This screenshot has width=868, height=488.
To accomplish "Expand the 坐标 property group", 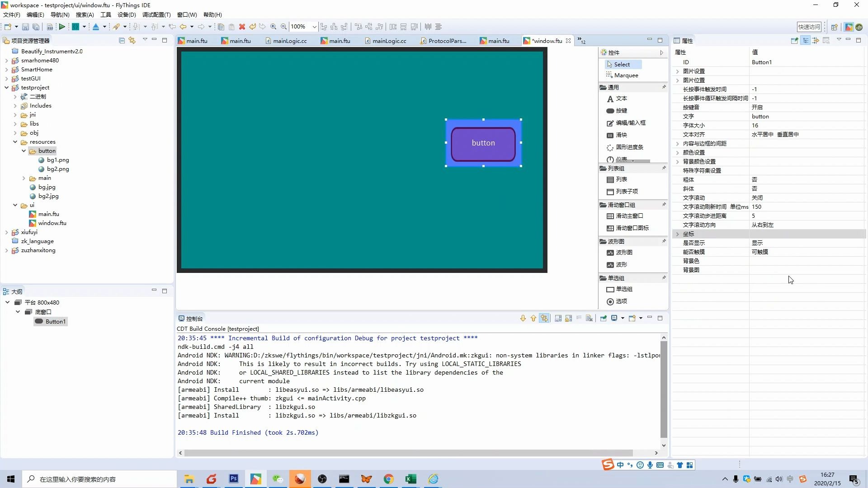I will 677,234.
